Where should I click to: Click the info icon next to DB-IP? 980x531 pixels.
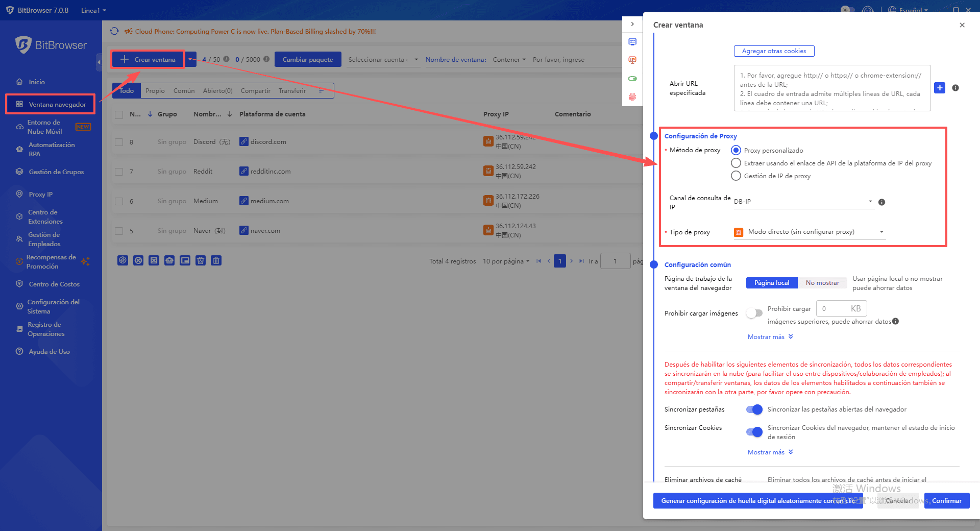pos(881,202)
